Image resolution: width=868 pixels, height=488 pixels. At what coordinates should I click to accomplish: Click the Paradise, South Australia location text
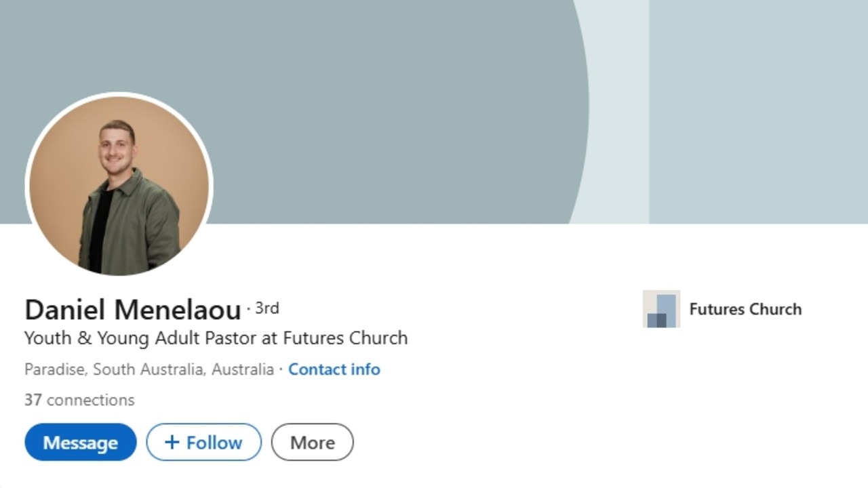click(x=149, y=369)
